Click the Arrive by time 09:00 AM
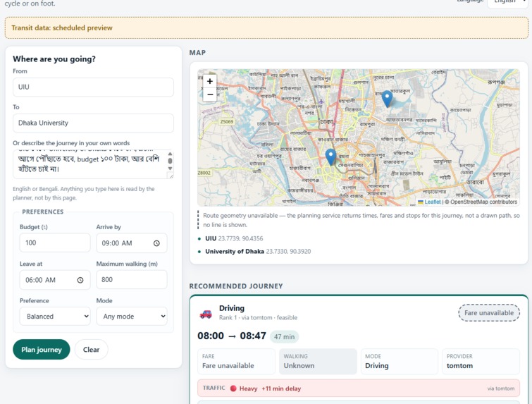This screenshot has width=532, height=404. pos(117,243)
